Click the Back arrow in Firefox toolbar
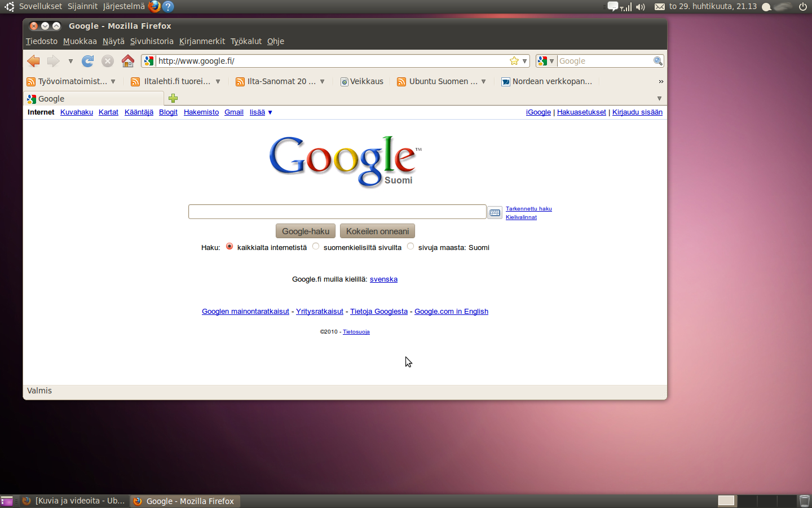 click(x=34, y=61)
